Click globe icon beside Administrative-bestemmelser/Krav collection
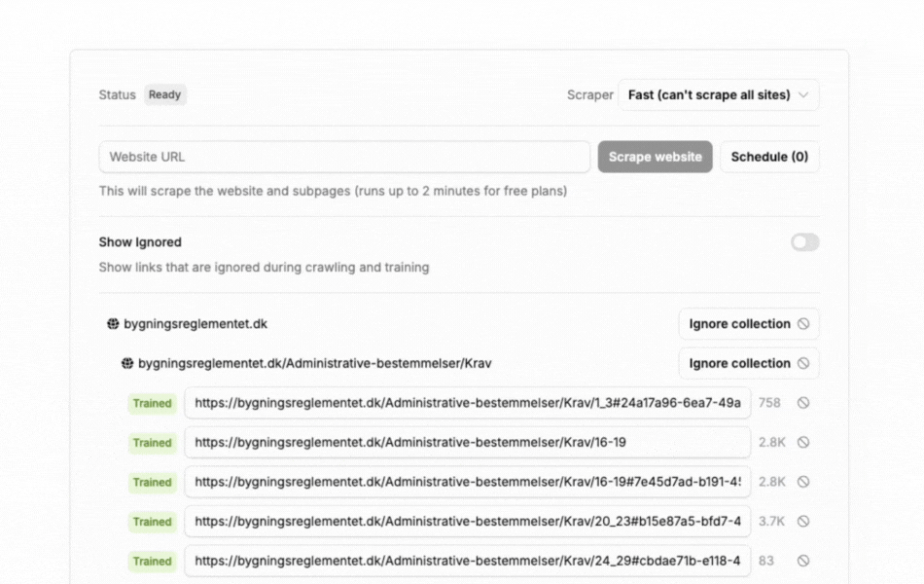This screenshot has height=584, width=924. pos(127,363)
